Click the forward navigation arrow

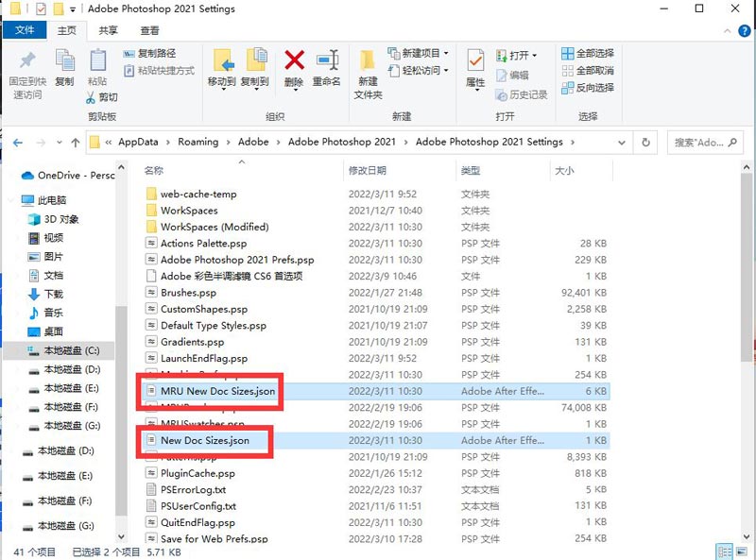pyautogui.click(x=41, y=143)
